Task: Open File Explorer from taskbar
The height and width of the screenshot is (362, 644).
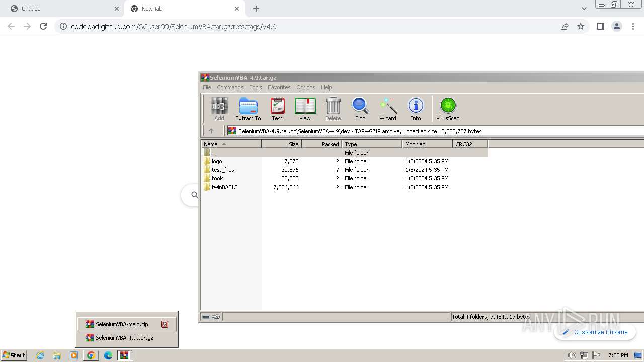Action: coord(57,355)
